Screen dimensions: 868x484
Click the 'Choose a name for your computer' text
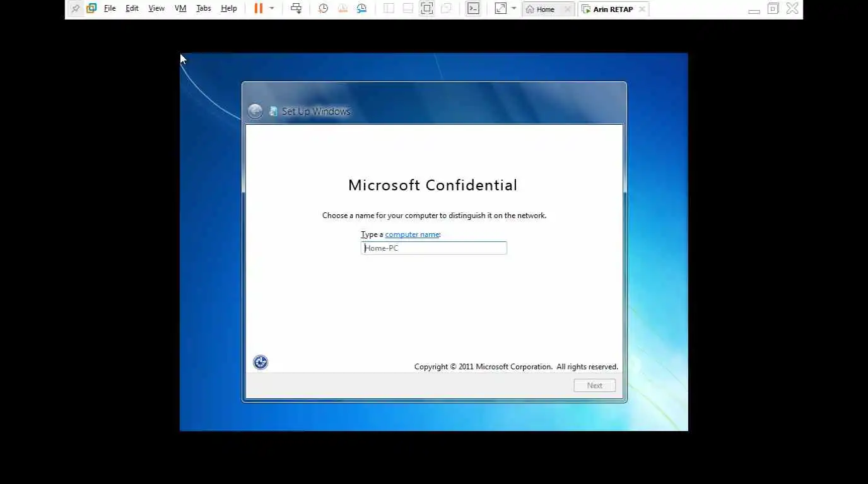pos(434,216)
